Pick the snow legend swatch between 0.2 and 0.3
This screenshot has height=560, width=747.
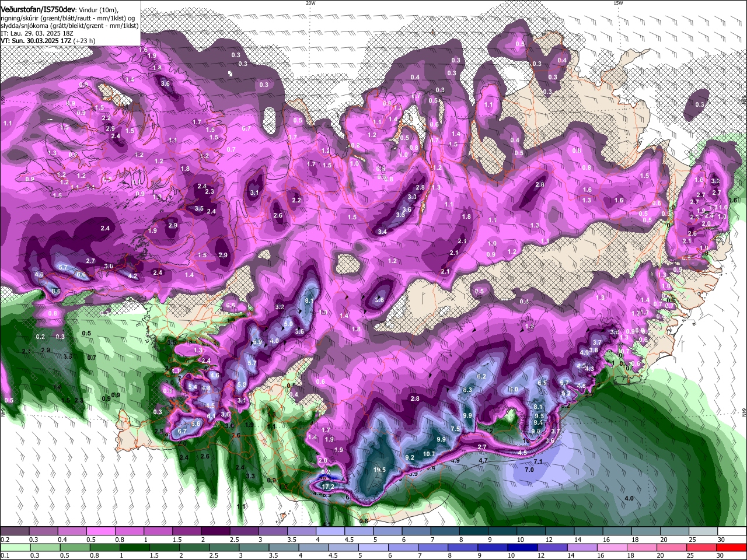14,531
